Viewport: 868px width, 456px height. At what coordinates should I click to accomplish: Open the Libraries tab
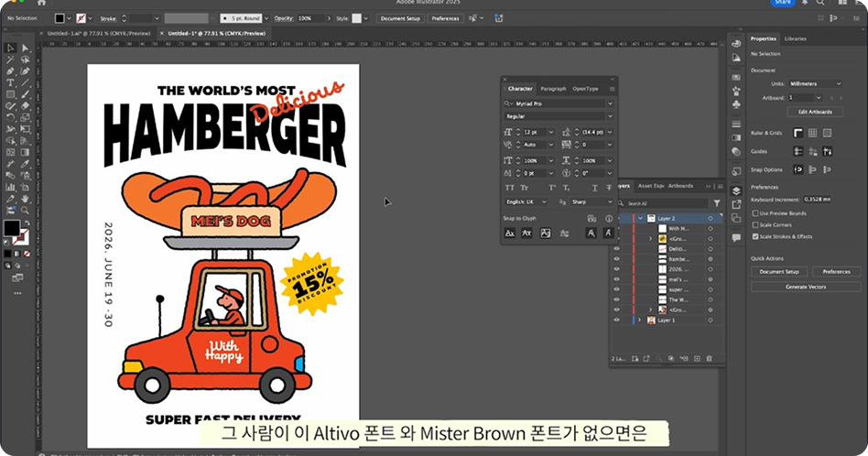click(x=795, y=38)
